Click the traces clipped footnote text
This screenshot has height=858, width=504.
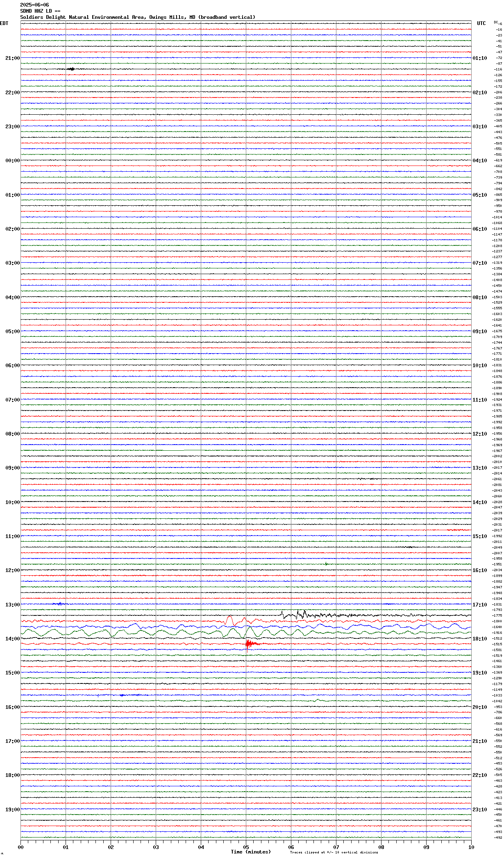[334, 853]
